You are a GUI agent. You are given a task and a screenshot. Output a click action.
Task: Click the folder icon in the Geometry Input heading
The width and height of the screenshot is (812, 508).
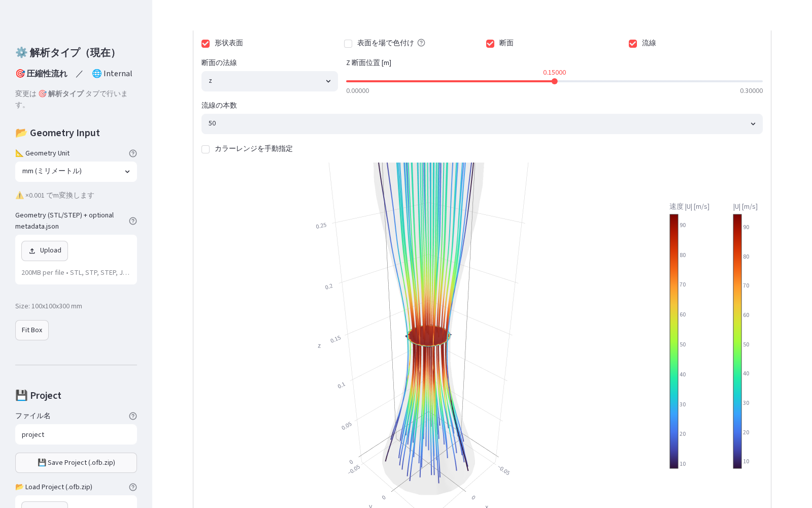[21, 133]
